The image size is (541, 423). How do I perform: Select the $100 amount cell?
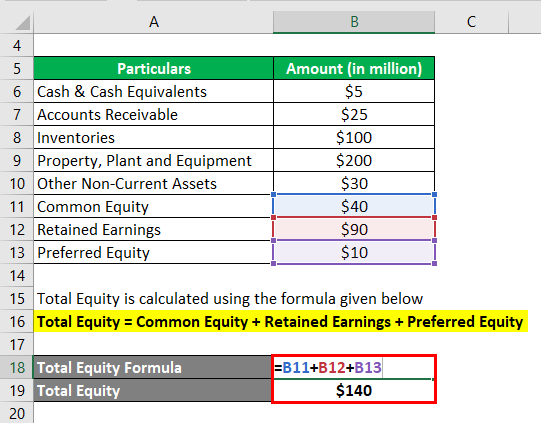(354, 138)
